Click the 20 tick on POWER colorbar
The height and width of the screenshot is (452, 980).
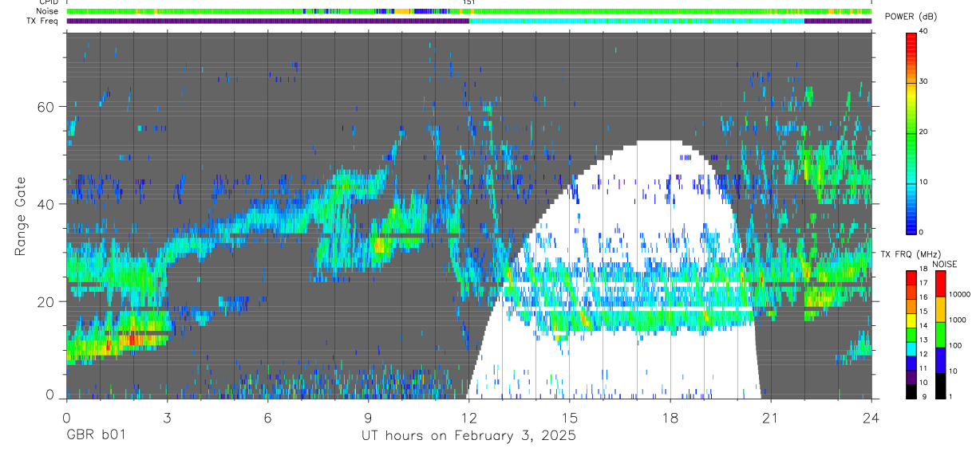(924, 132)
